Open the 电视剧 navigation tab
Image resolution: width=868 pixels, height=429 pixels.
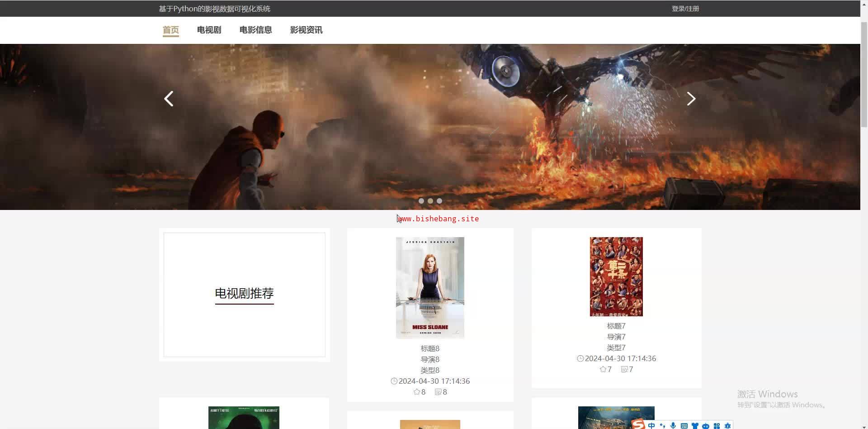[209, 30]
